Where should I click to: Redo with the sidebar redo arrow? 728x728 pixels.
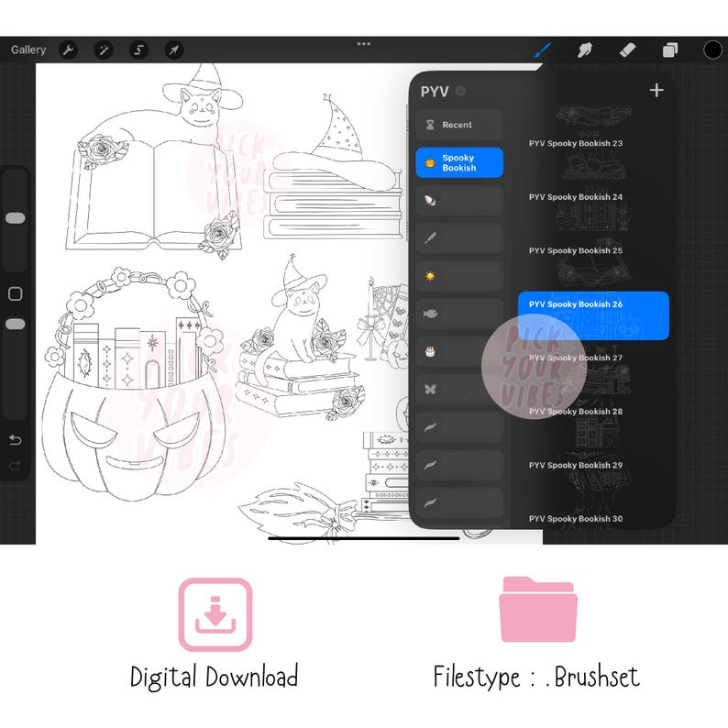[16, 465]
